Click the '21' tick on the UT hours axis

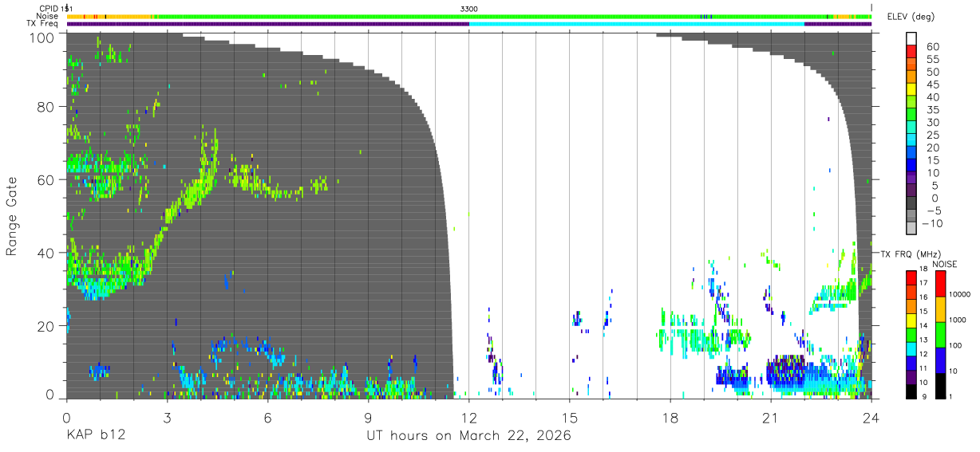click(770, 417)
